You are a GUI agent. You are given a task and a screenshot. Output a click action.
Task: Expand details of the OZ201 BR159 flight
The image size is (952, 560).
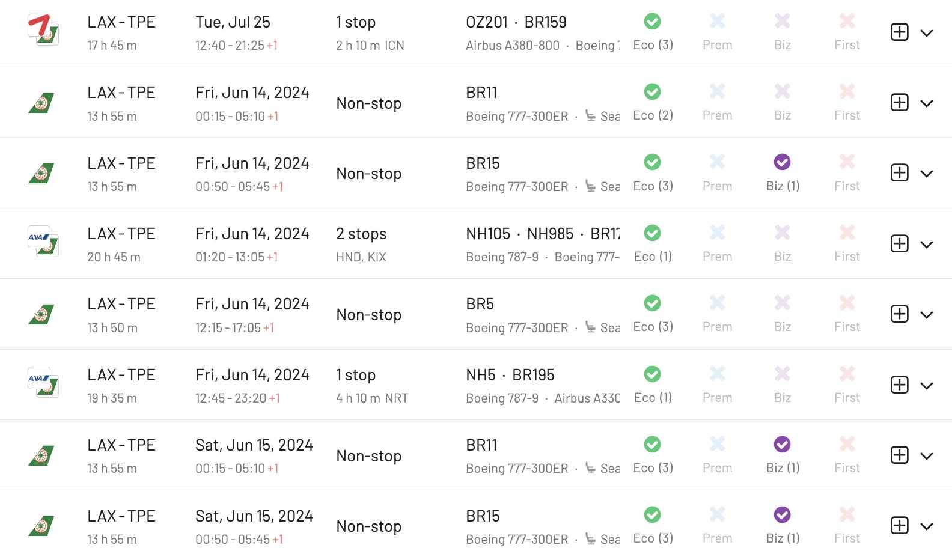pos(927,33)
